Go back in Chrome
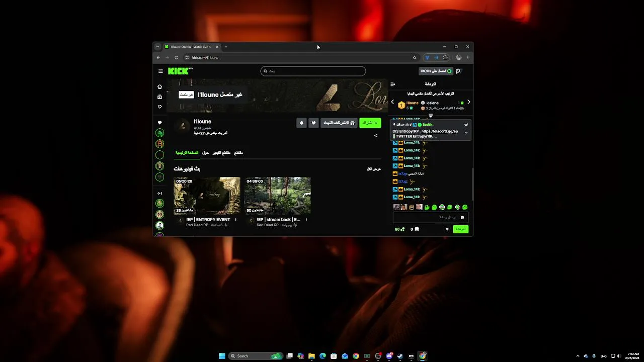The image size is (644, 362). click(x=158, y=57)
